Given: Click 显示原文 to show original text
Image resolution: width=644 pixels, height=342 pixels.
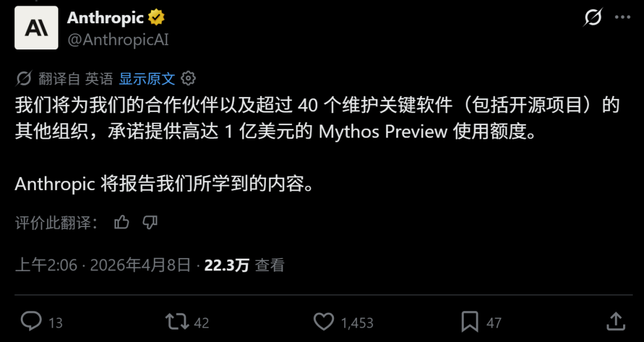Looking at the screenshot, I should coord(147,79).
